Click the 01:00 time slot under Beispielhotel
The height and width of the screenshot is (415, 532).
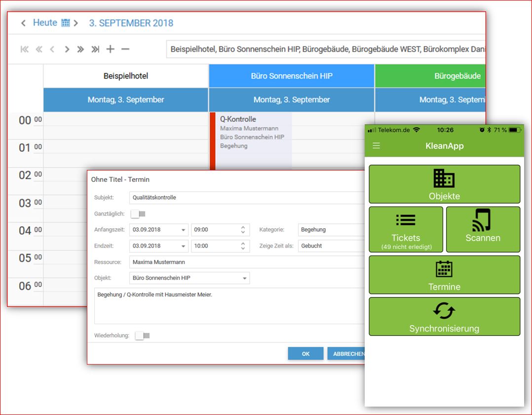pos(126,146)
